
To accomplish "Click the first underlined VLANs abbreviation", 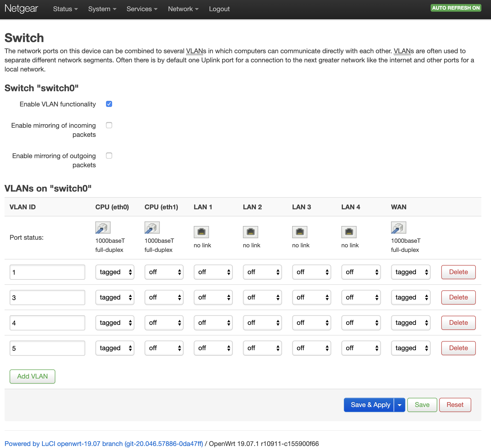I will coord(195,51).
